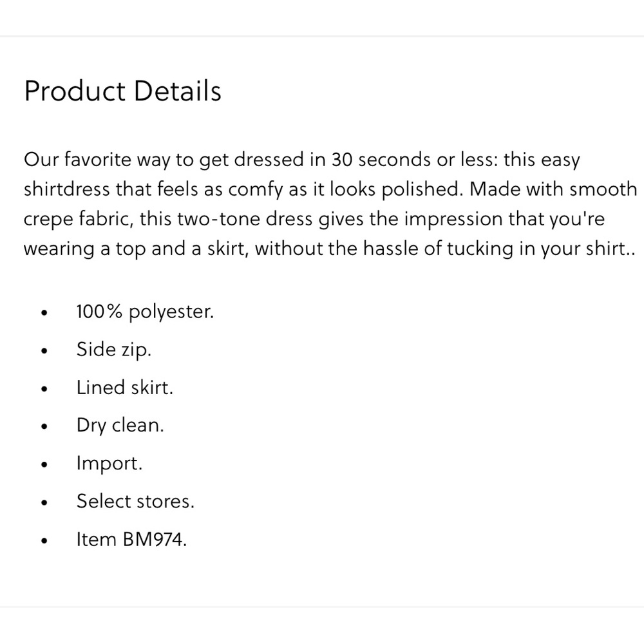Click the bullet next to Import
This screenshot has width=644, height=644.
[x=44, y=465]
